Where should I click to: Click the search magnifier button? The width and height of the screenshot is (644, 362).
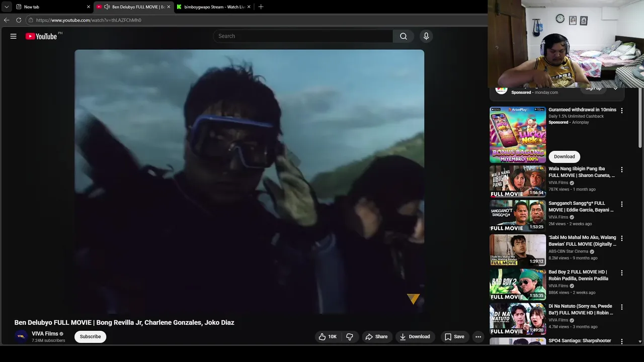coord(403,36)
